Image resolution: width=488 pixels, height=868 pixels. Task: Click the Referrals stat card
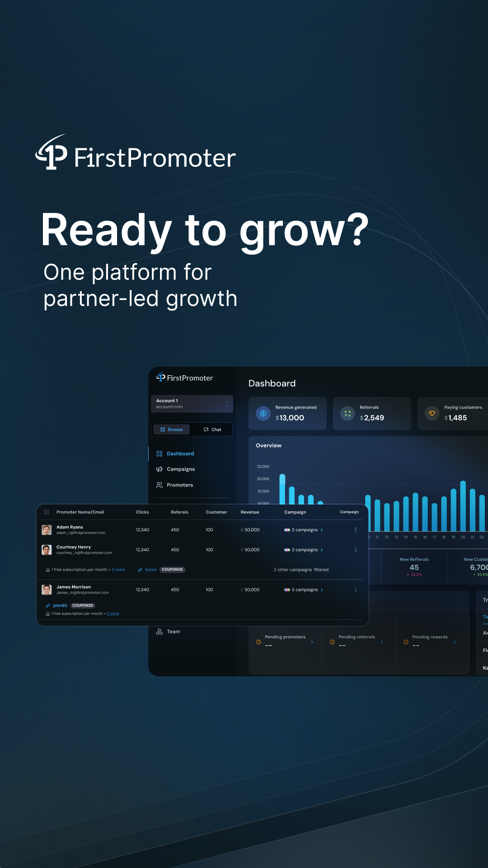(372, 413)
